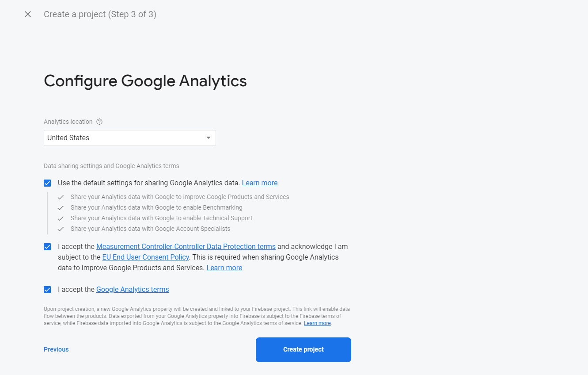588x375 pixels.
Task: Open Learn more link for default sharing settings
Action: point(260,183)
